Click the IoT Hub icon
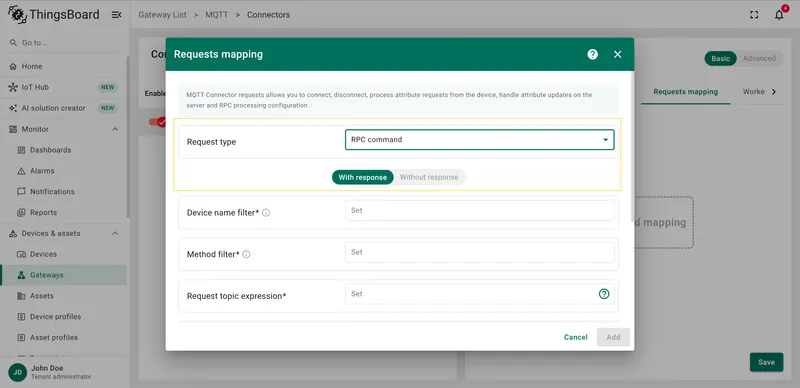The image size is (800, 388). [x=13, y=87]
